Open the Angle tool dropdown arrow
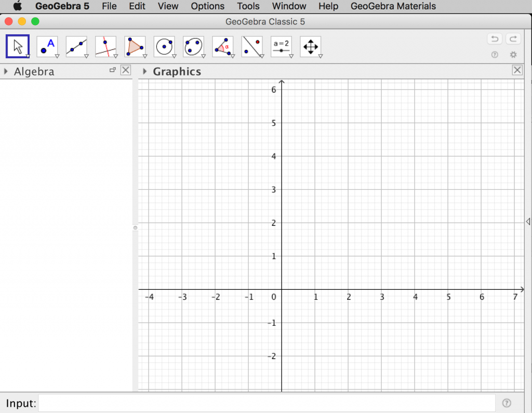 (x=233, y=56)
